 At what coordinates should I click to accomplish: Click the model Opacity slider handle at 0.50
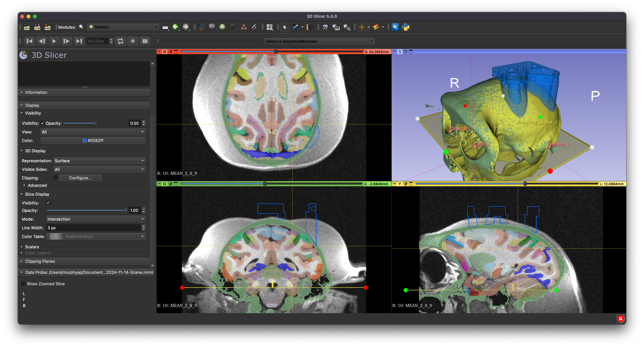click(x=95, y=123)
